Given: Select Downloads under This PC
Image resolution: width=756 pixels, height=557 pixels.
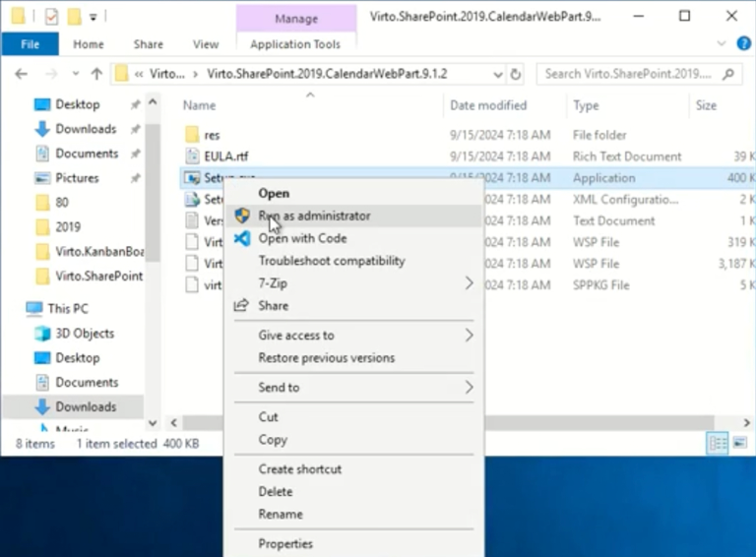Looking at the screenshot, I should pyautogui.click(x=86, y=406).
